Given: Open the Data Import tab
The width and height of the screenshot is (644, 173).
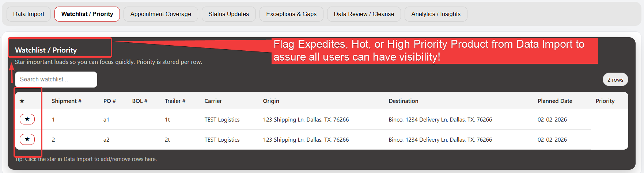Looking at the screenshot, I should click(x=29, y=14).
